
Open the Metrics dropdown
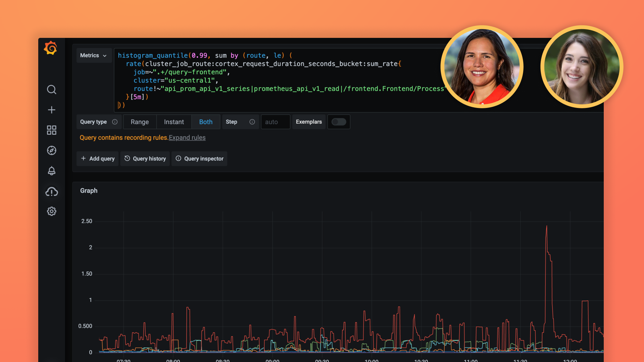coord(94,55)
